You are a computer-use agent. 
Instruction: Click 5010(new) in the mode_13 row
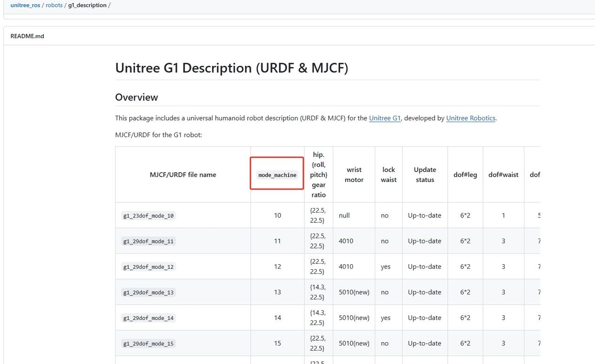click(354, 292)
